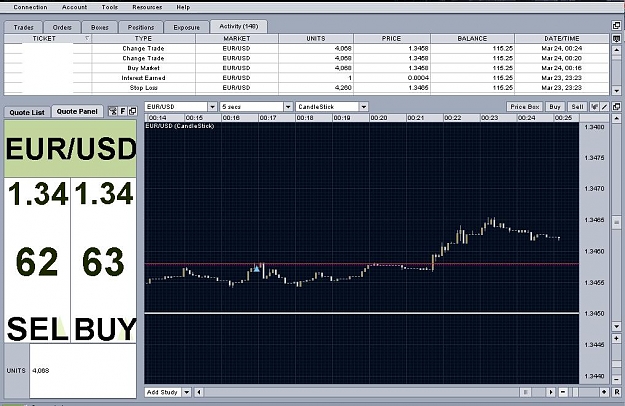Click the chart price scale scroll-up arrow

coord(616,118)
